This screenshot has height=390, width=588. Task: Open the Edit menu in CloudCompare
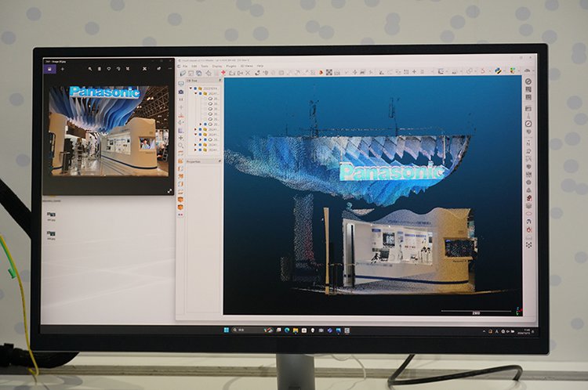click(x=194, y=66)
